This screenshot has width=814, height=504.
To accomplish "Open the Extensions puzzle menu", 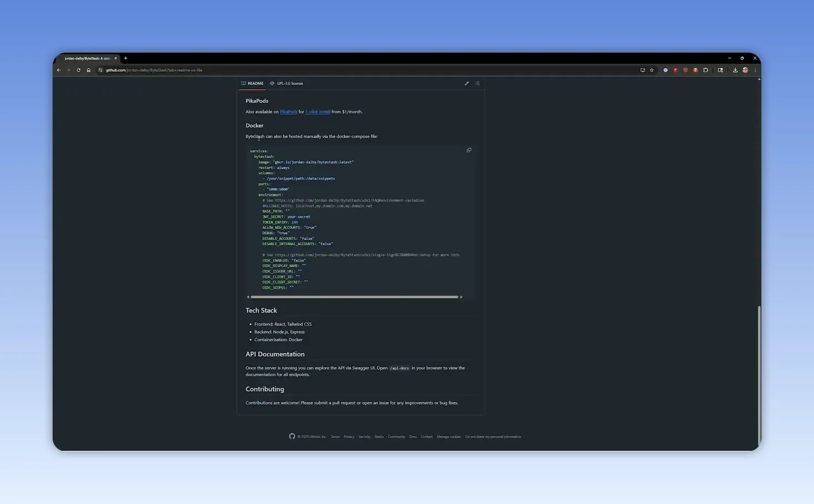I will click(705, 70).
